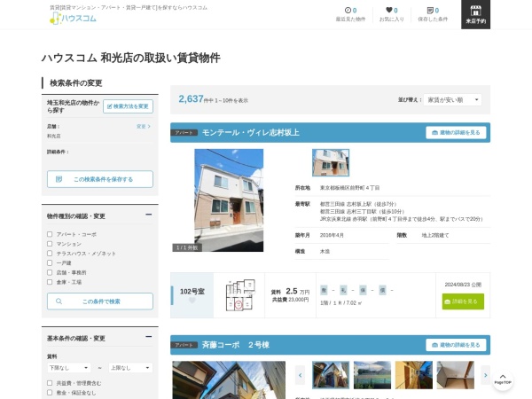532x399 pixels.
Task: Select fourth 斉藤コーポ interior thumbnail
Action: tap(456, 375)
